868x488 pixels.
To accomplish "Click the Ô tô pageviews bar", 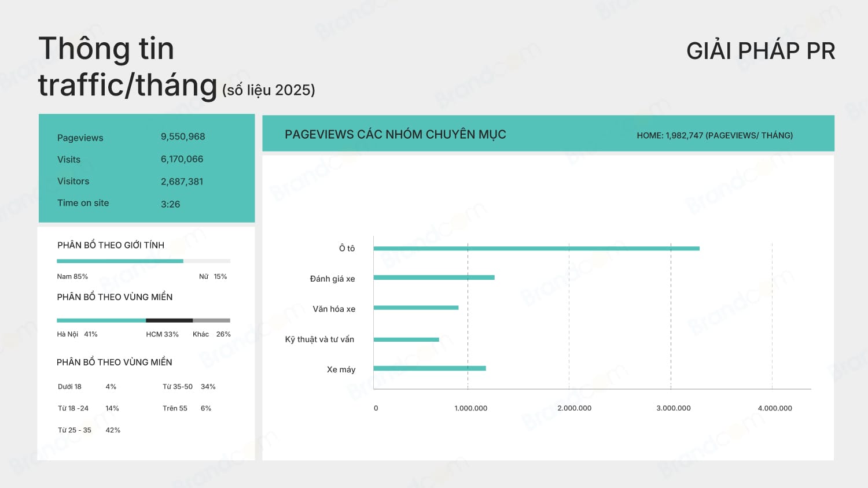I will tap(536, 249).
